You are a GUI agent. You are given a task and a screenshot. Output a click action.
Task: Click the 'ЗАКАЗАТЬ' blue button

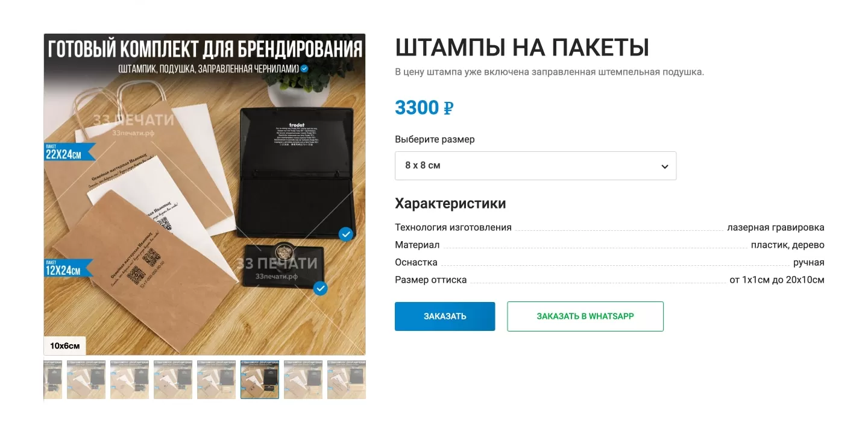click(445, 316)
